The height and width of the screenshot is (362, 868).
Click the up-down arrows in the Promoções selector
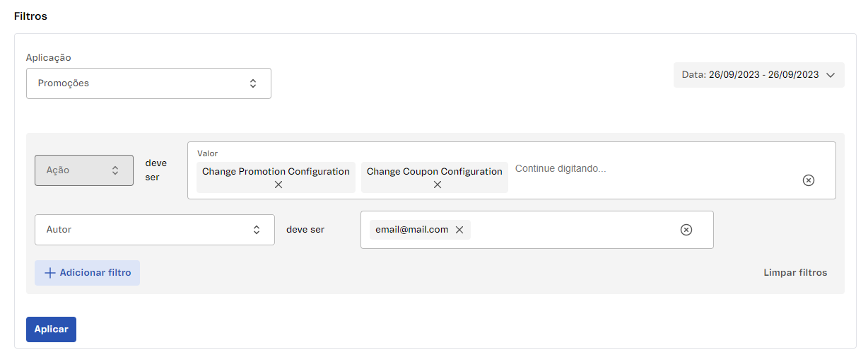pyautogui.click(x=253, y=83)
